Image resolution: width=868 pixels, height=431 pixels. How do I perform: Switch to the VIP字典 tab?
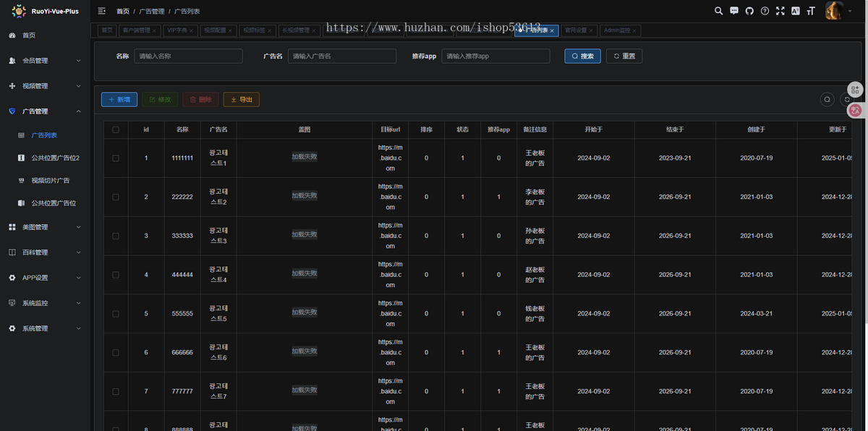[179, 30]
